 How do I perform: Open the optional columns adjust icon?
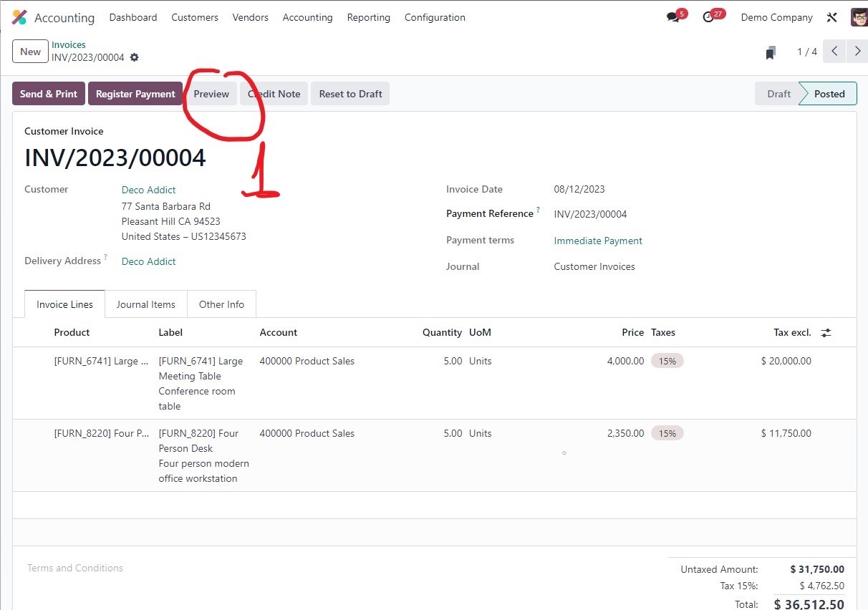(825, 331)
